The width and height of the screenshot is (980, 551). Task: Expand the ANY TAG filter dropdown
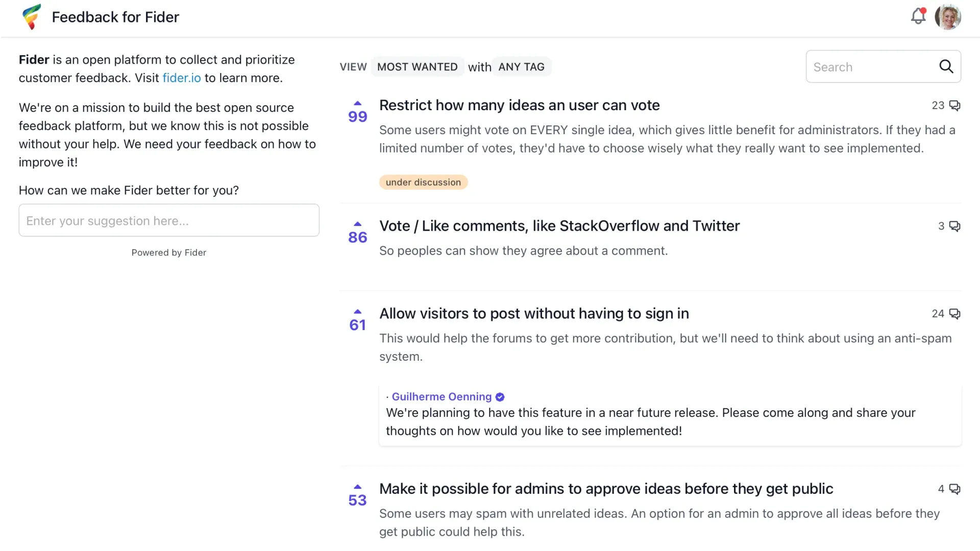point(521,67)
